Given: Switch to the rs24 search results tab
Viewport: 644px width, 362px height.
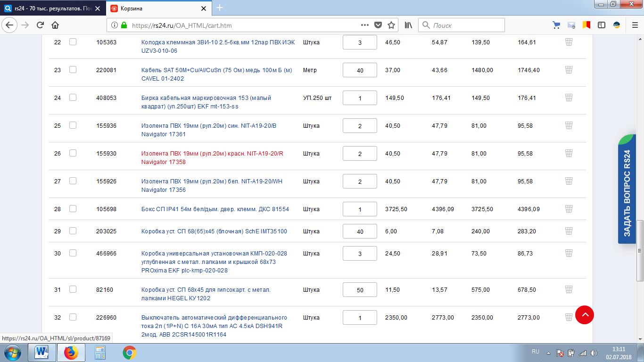Looking at the screenshot, I should (52, 8).
